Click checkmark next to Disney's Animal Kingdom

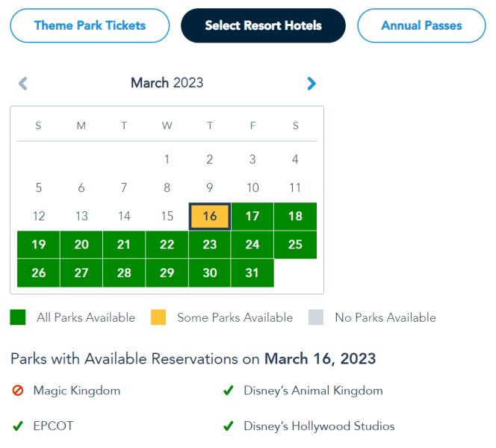click(229, 391)
